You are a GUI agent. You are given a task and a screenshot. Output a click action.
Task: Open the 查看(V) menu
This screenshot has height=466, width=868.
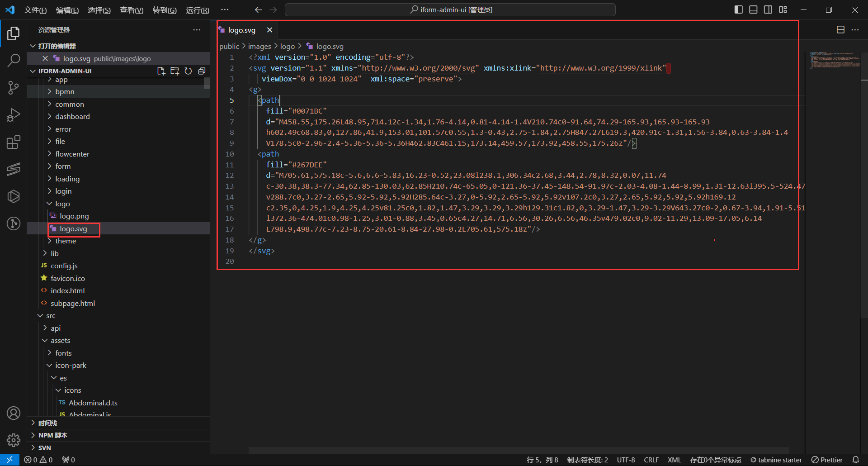coord(131,10)
